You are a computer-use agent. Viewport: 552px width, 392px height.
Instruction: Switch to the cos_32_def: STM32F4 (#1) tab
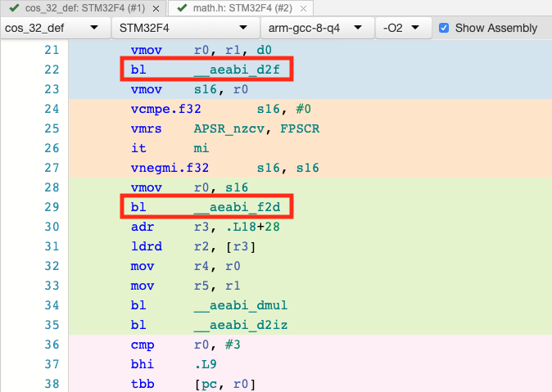(84, 8)
